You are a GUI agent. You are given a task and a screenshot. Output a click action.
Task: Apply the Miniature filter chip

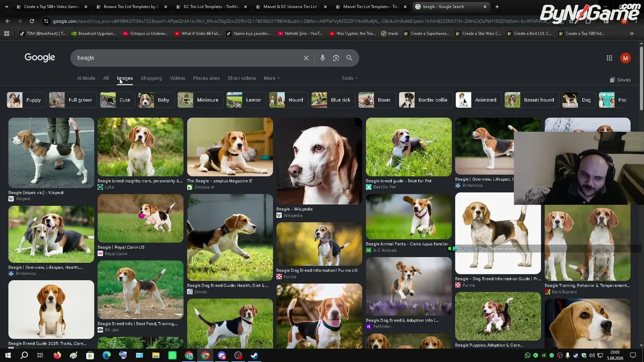point(199,100)
